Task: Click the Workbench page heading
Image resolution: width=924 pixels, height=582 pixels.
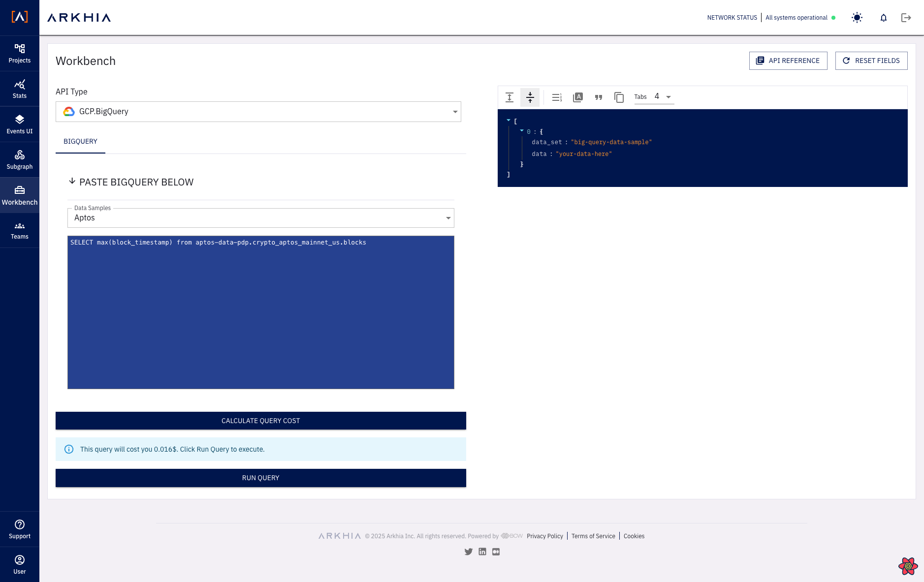Action: (x=86, y=61)
